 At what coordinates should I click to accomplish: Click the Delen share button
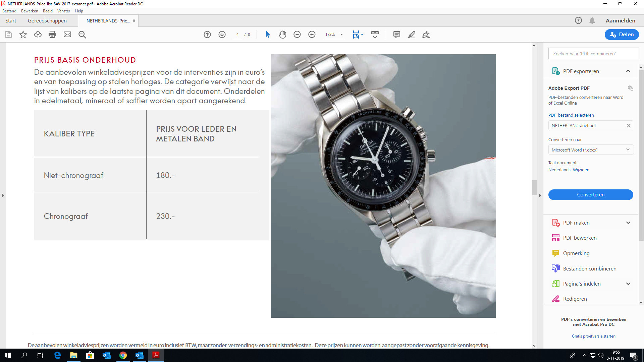click(x=622, y=35)
